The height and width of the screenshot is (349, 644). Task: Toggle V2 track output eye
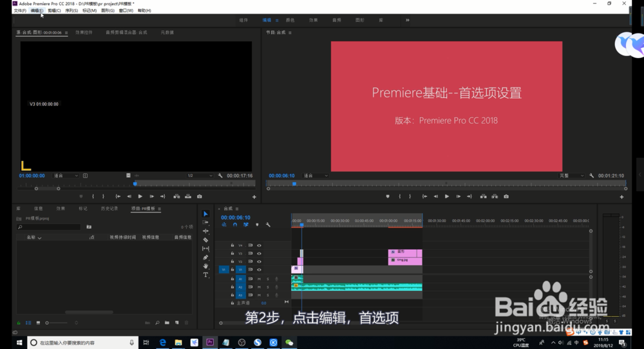(259, 261)
